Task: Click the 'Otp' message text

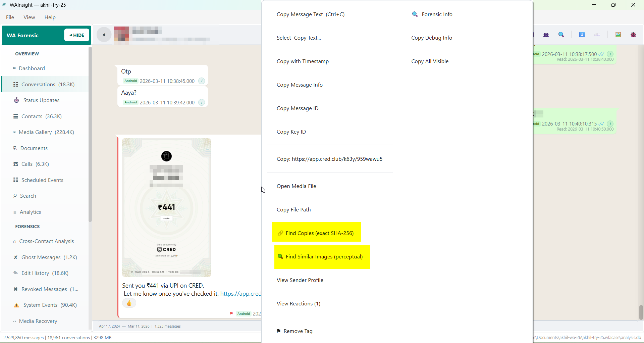Action: (126, 71)
